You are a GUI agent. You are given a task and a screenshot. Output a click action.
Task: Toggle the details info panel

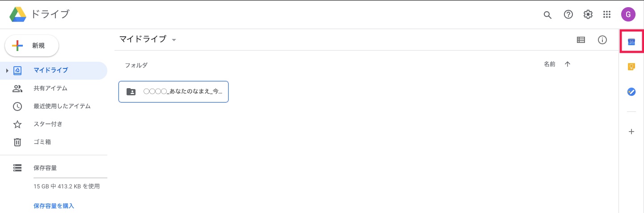click(x=602, y=40)
